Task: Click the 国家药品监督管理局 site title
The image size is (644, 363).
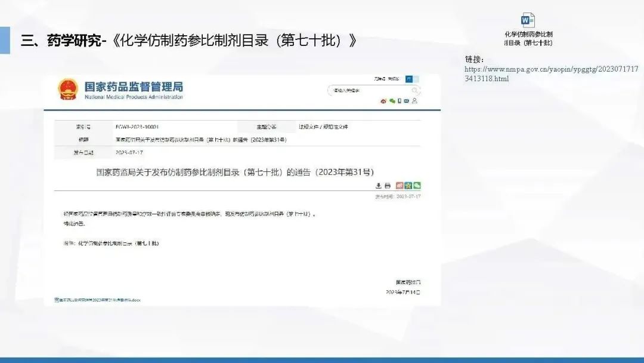Action: click(x=134, y=87)
